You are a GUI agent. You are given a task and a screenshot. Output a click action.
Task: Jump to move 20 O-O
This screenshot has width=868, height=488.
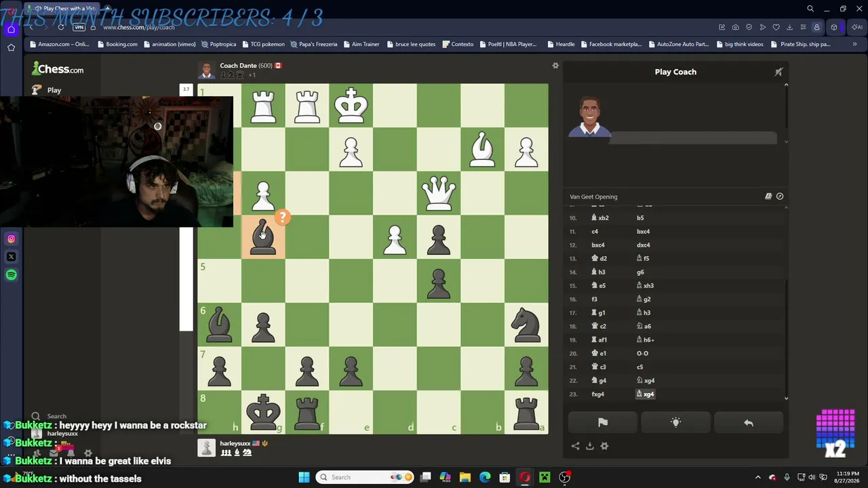(642, 354)
